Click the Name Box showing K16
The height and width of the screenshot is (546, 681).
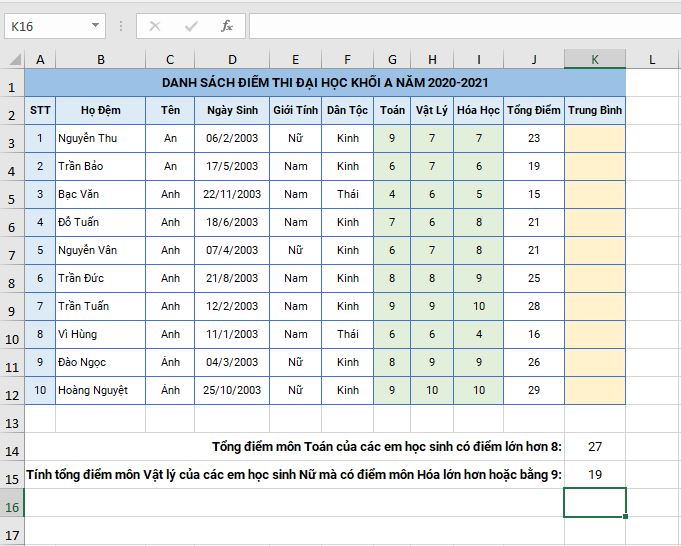click(55, 26)
